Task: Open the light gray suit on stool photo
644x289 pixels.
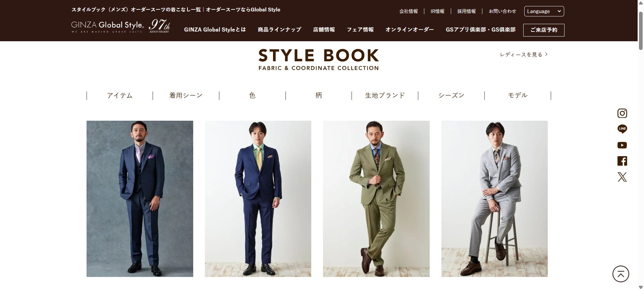Action: (x=494, y=199)
